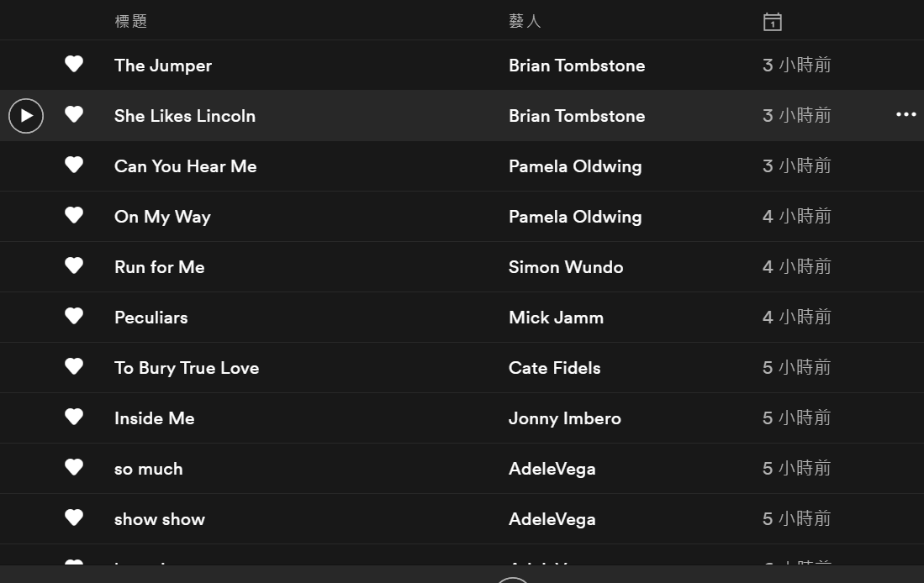The image size is (924, 583).
Task: Unlike She Likes Lincoln heart icon
Action: click(x=74, y=114)
